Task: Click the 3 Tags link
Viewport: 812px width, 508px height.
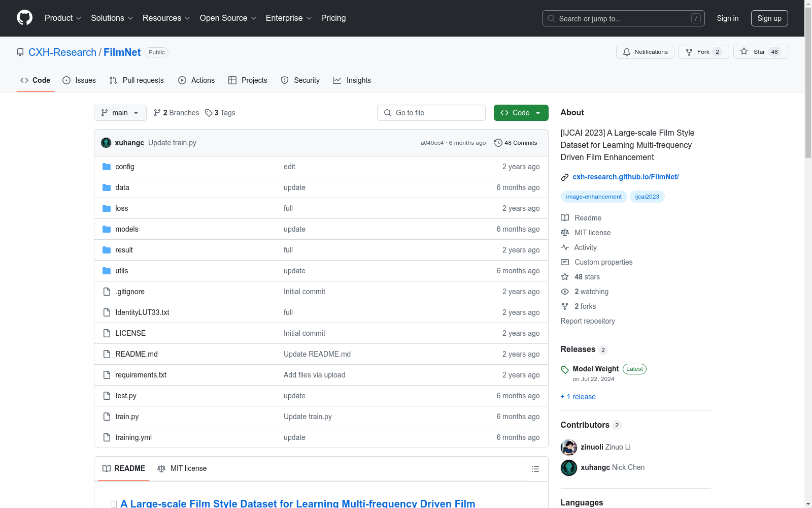Action: pyautogui.click(x=220, y=113)
